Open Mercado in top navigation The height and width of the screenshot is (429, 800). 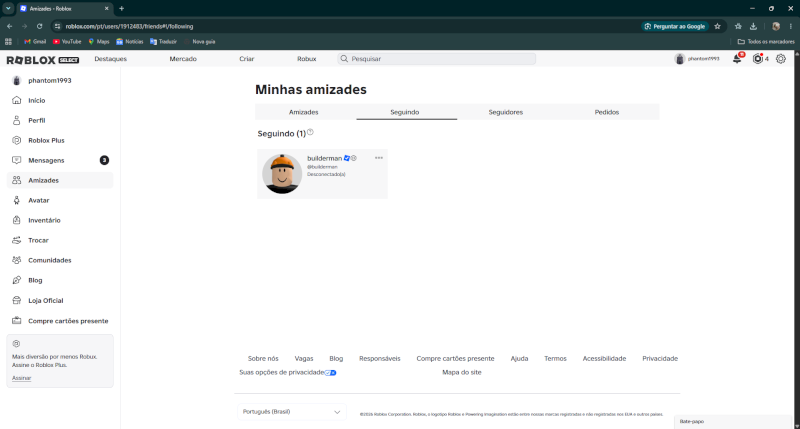pyautogui.click(x=183, y=59)
